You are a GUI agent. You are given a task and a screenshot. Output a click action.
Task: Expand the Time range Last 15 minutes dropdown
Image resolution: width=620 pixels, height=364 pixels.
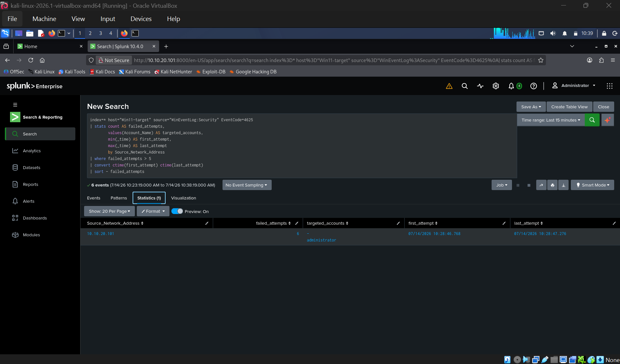[x=551, y=120]
